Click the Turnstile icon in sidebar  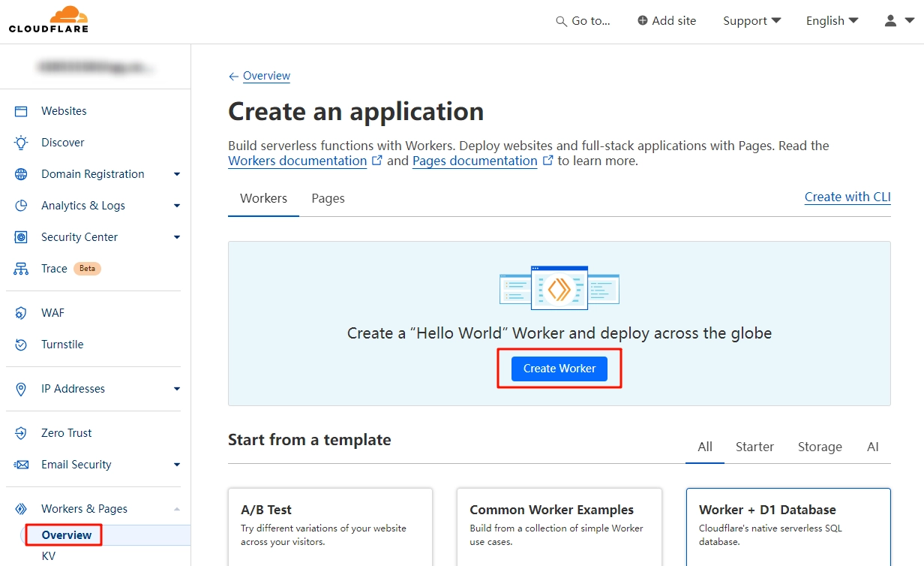[21, 345]
